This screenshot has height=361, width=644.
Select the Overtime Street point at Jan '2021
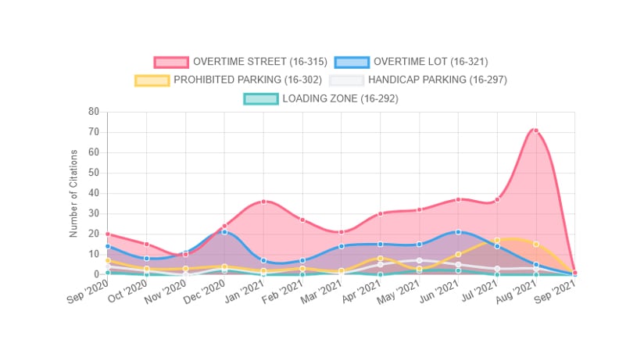pyautogui.click(x=263, y=202)
